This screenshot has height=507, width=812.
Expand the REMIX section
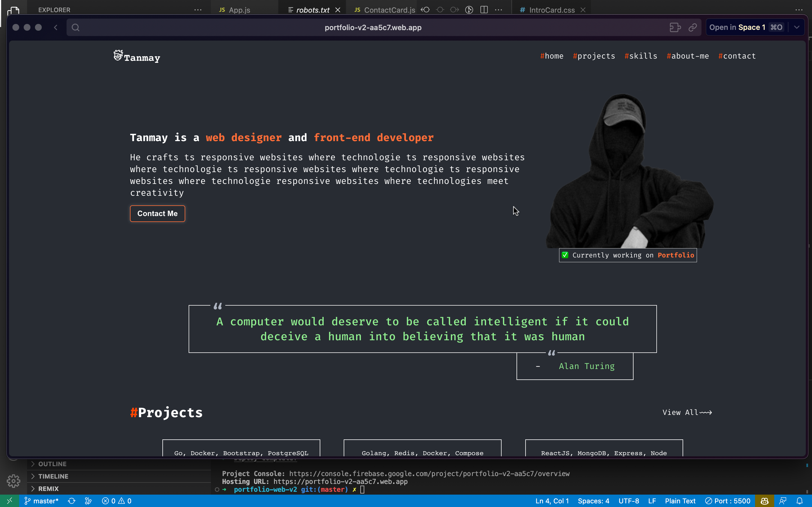pos(48,489)
